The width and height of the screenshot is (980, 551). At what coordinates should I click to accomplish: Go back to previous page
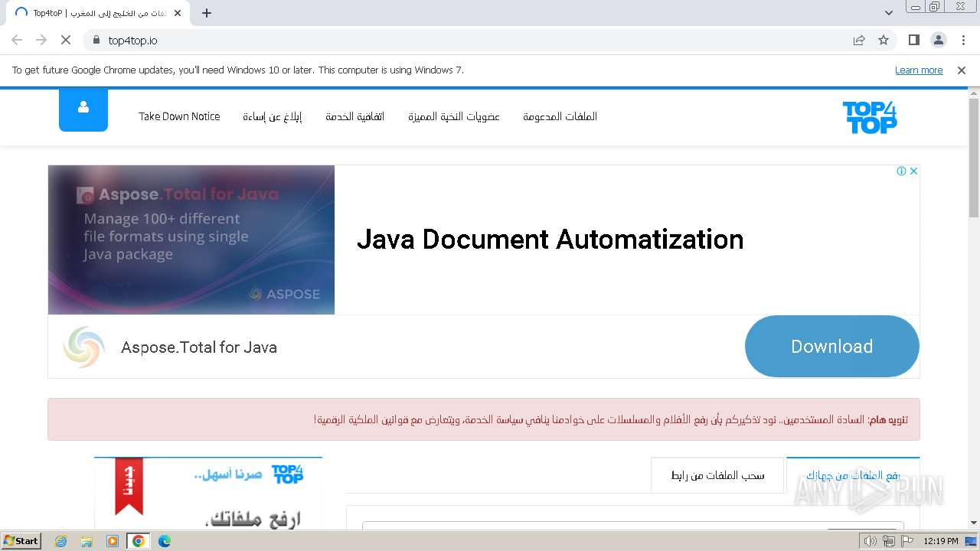click(17, 40)
